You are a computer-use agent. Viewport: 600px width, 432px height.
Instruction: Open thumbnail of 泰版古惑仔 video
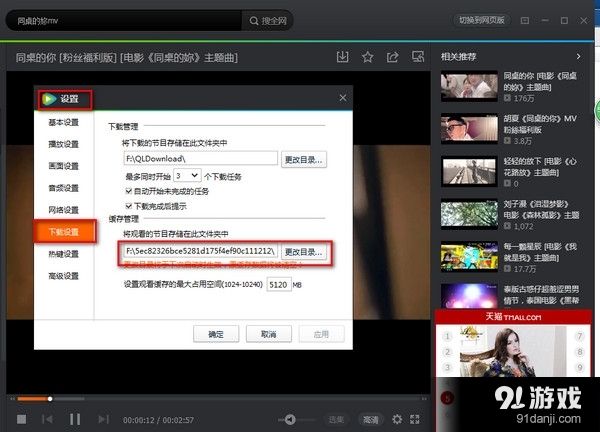469,296
